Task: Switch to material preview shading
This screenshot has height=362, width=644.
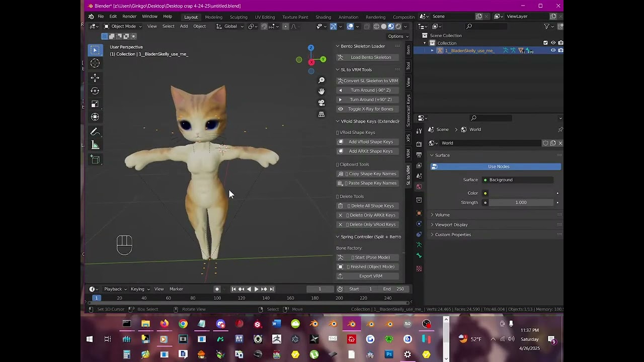Action: (x=391, y=26)
